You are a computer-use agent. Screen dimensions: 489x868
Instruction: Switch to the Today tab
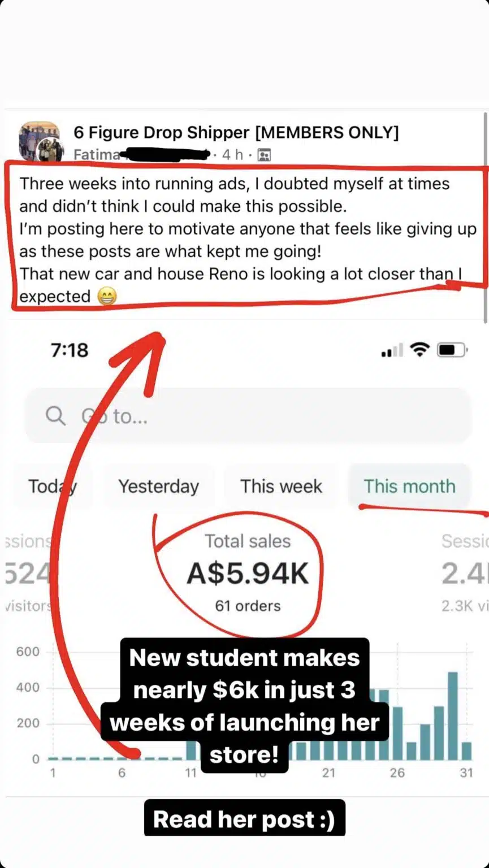click(x=53, y=487)
